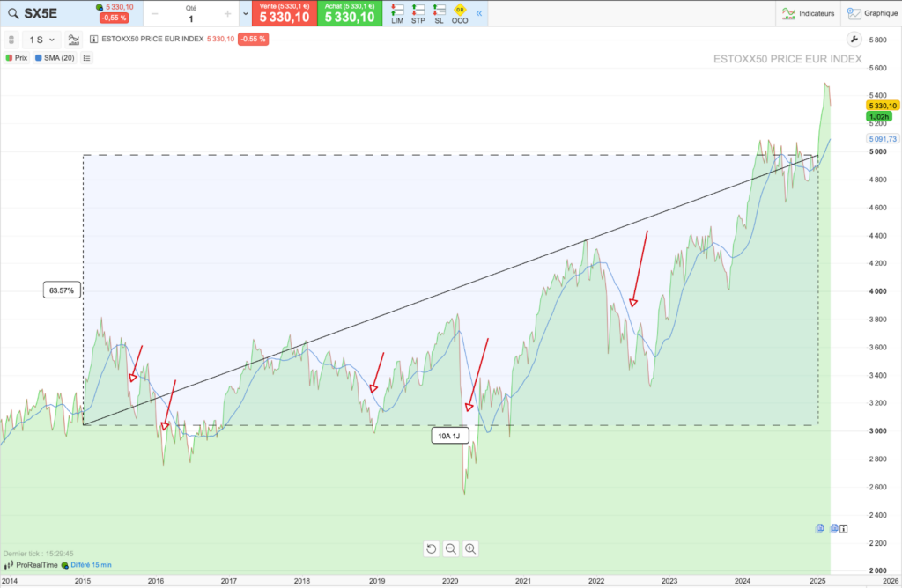This screenshot has height=588, width=902.
Task: Open the Indicateurs menu
Action: click(x=809, y=13)
